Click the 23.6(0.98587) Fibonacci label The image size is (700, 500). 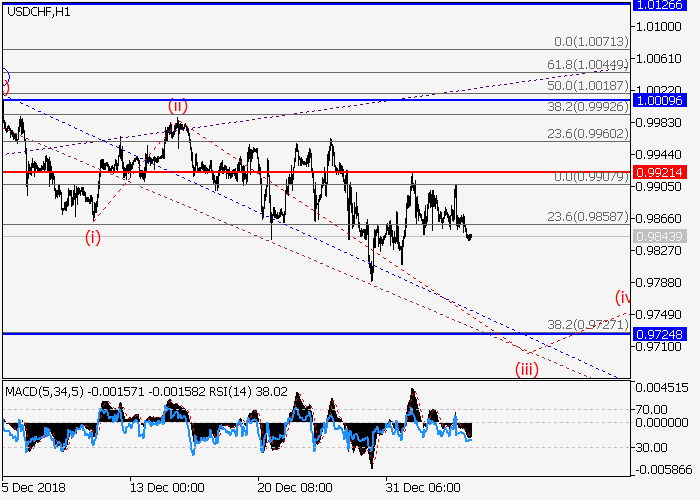591,215
